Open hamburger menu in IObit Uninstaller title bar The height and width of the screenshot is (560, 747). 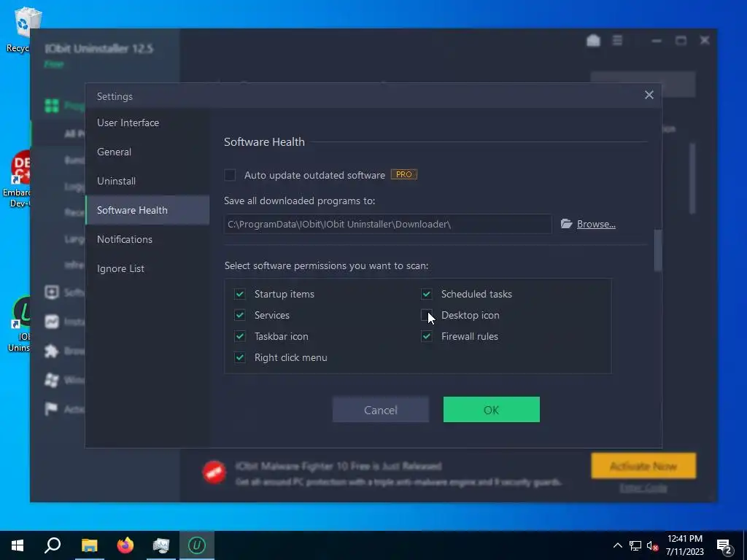[617, 41]
